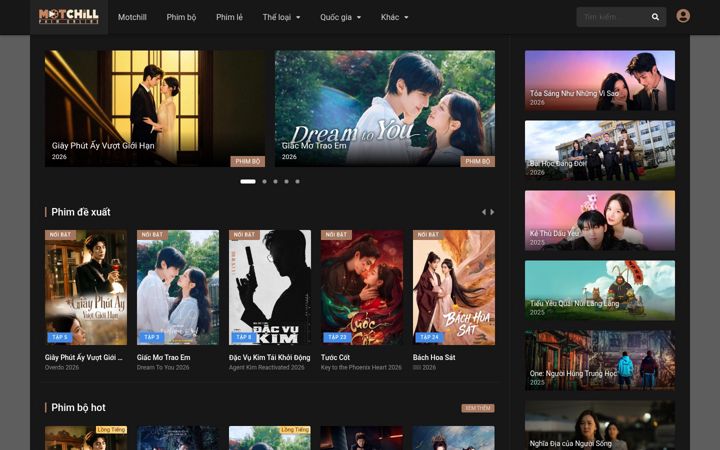Open One: Người Hùng Trung Học card
This screenshot has width=720, height=450.
[x=600, y=360]
